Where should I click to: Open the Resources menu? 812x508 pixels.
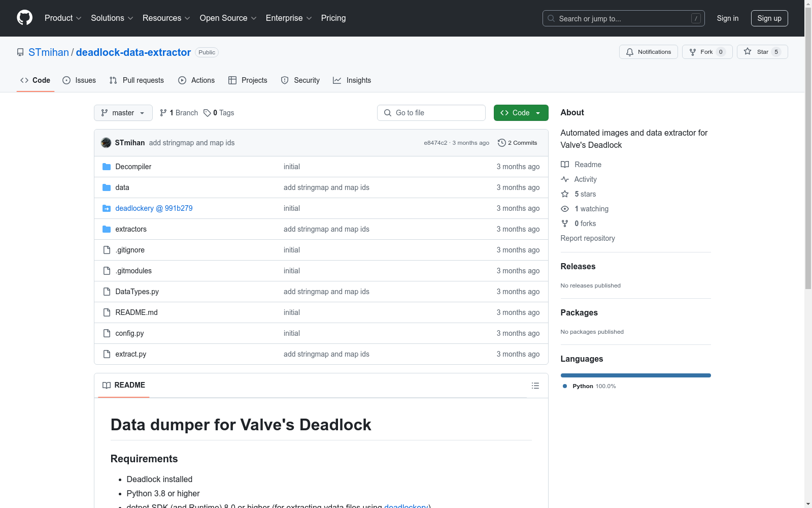(166, 18)
